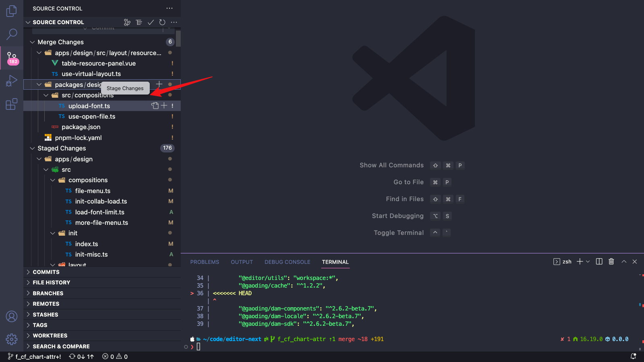
Task: Expand the SEARCH & COMPARE section
Action: point(102,346)
